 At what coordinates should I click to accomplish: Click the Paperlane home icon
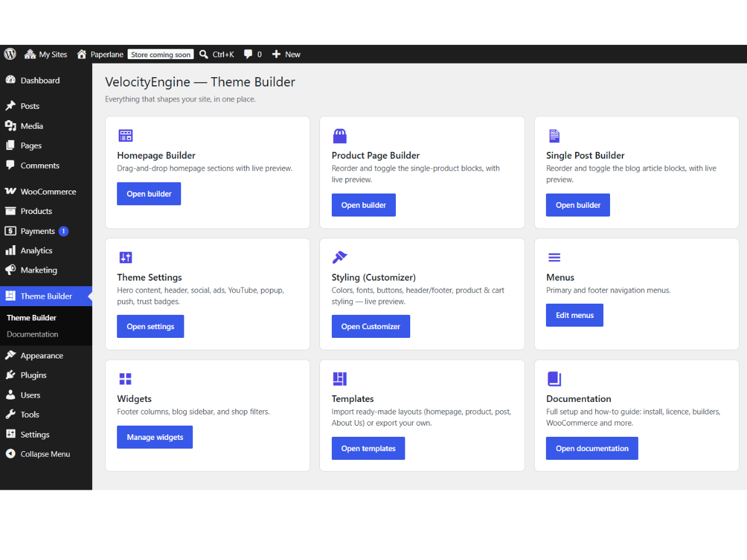pyautogui.click(x=82, y=54)
